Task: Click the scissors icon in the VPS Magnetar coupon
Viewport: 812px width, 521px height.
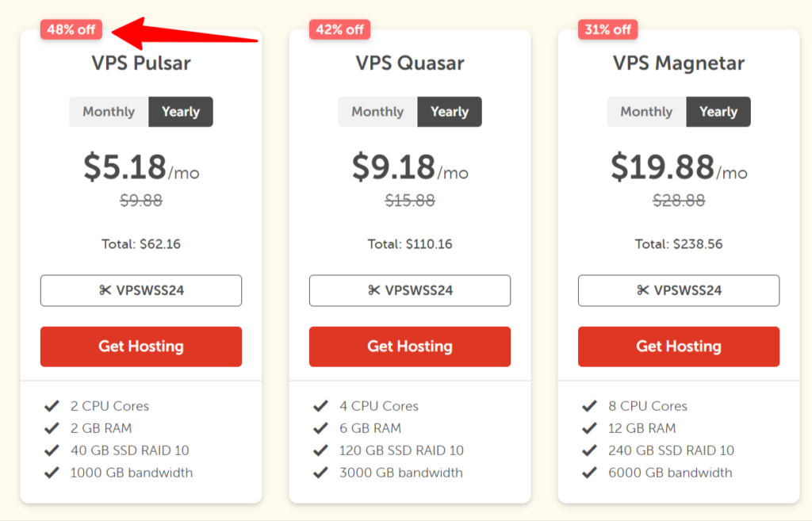Action: [x=643, y=290]
